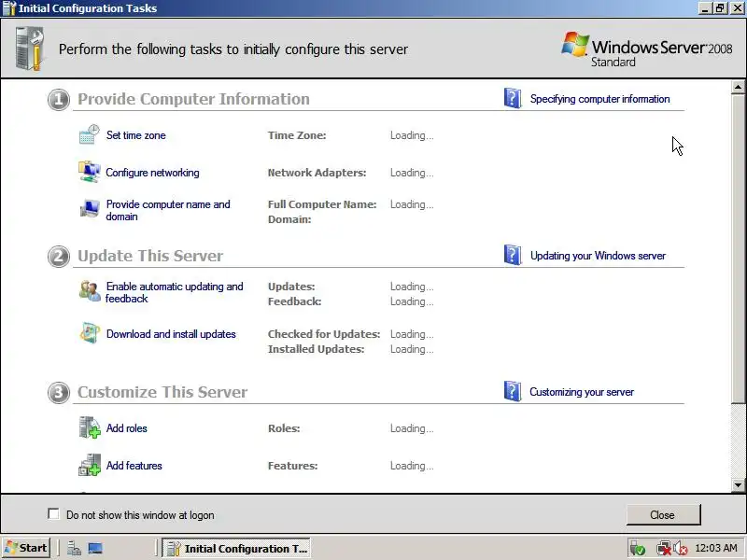The image size is (747, 560).
Task: Open Configure networking link
Action: (x=152, y=173)
